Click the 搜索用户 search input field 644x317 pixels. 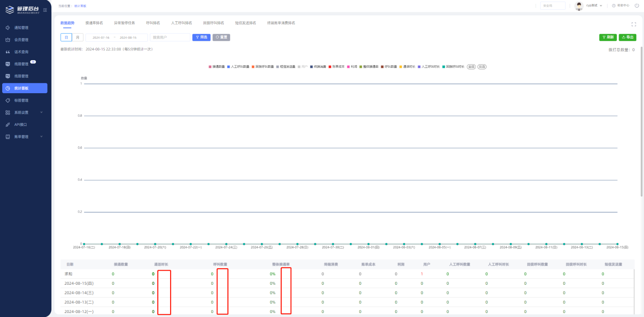(170, 37)
